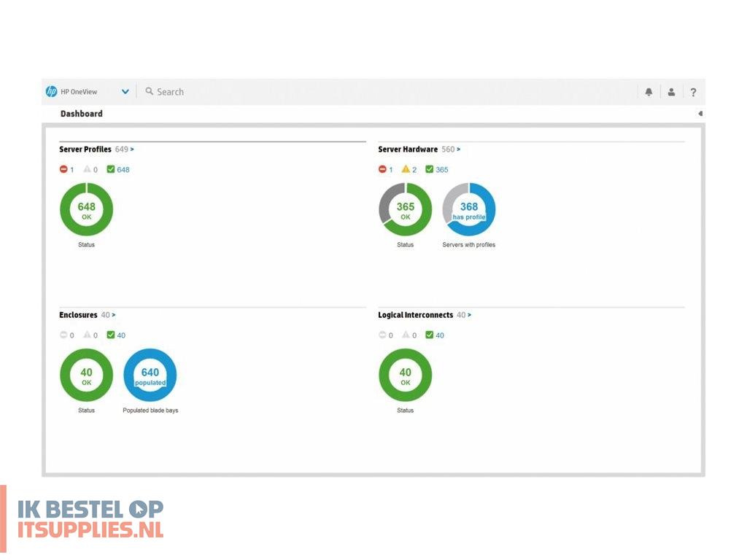Click the Server Profiles OK checkmark showing 648
The width and height of the screenshot is (747, 560).
click(x=111, y=169)
